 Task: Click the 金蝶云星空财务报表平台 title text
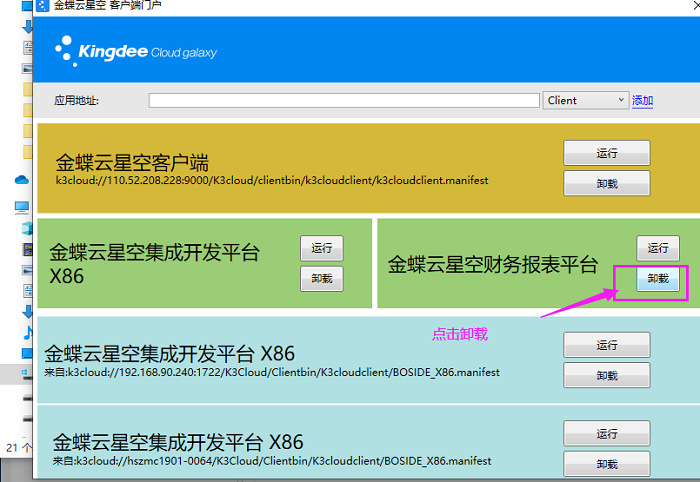tap(493, 264)
